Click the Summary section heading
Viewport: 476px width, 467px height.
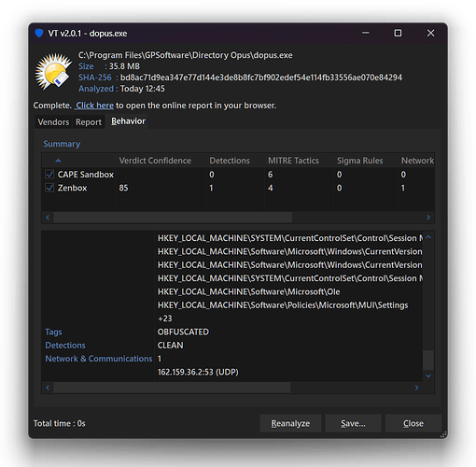click(x=62, y=144)
